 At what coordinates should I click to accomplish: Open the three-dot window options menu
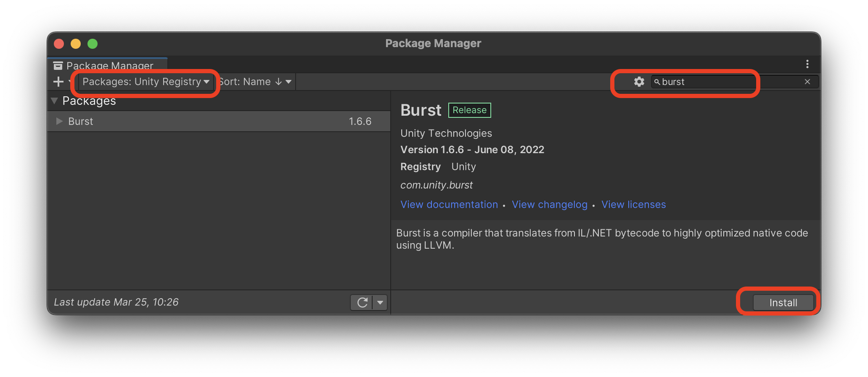click(x=807, y=64)
